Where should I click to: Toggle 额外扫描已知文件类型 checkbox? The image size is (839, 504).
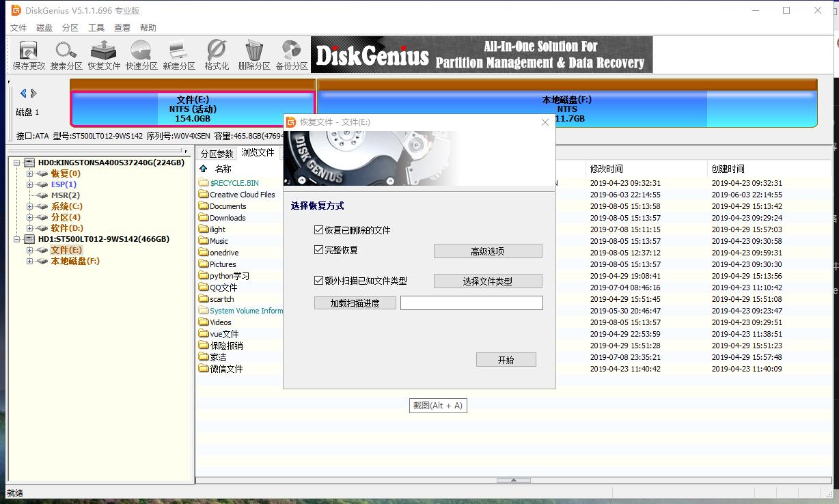[x=318, y=281]
